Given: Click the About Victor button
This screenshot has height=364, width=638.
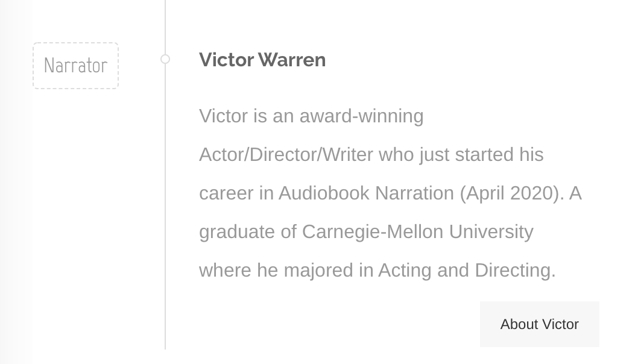Looking at the screenshot, I should pyautogui.click(x=540, y=324).
